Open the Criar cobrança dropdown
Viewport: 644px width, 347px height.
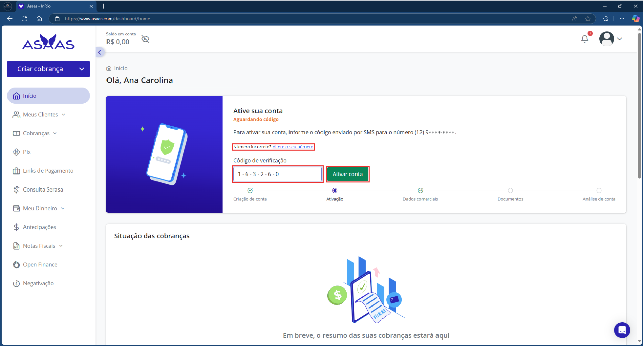pyautogui.click(x=81, y=69)
